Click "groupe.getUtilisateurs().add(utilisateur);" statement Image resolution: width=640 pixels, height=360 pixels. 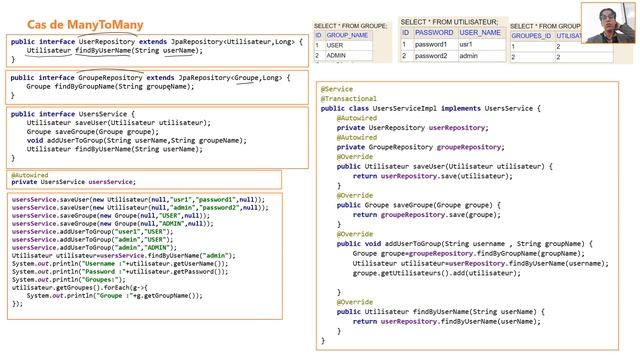pyautogui.click(x=437, y=273)
